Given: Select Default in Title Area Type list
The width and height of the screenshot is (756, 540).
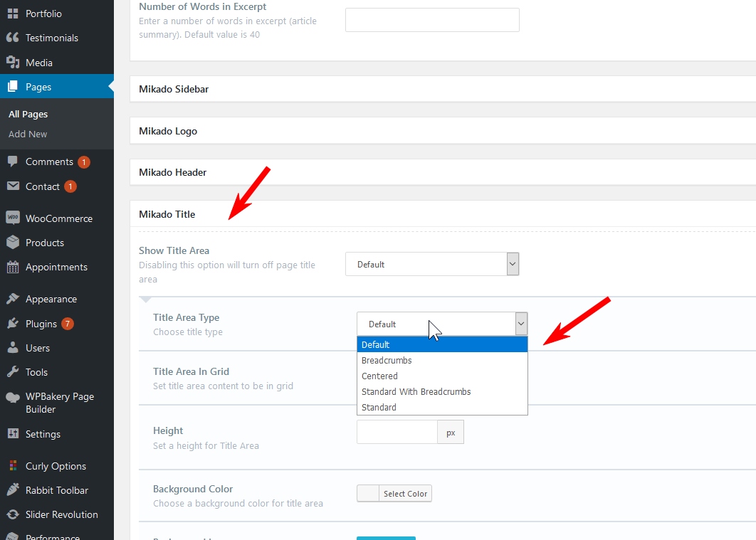Looking at the screenshot, I should (442, 344).
